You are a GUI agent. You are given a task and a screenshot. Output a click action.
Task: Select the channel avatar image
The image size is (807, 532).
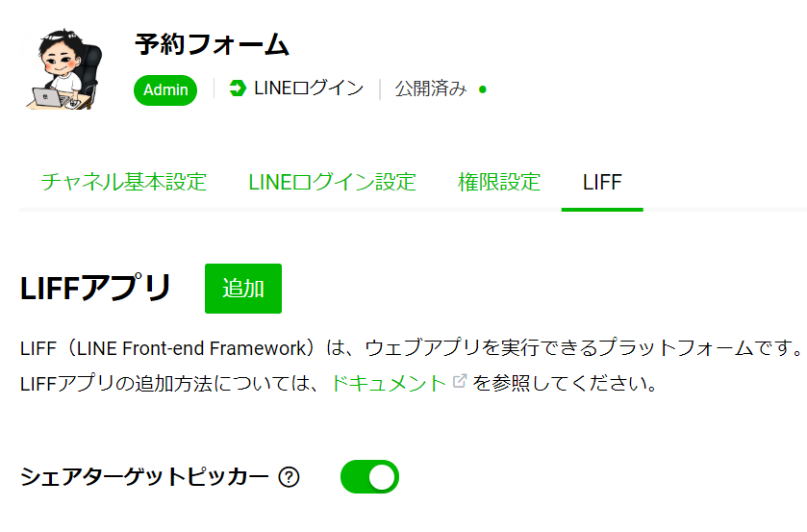[x=63, y=69]
